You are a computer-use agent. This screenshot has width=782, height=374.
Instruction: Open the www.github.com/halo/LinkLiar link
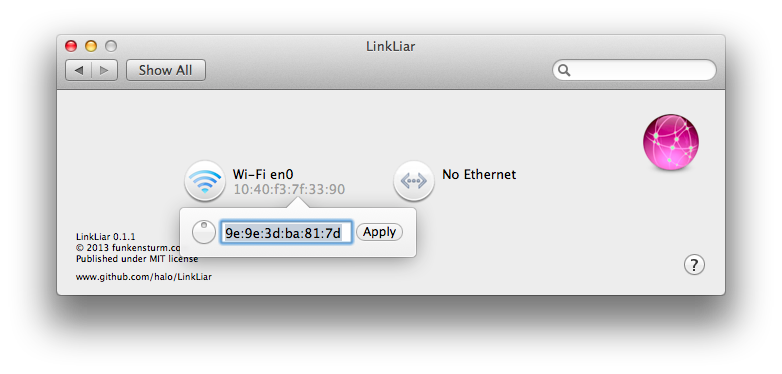pyautogui.click(x=144, y=277)
